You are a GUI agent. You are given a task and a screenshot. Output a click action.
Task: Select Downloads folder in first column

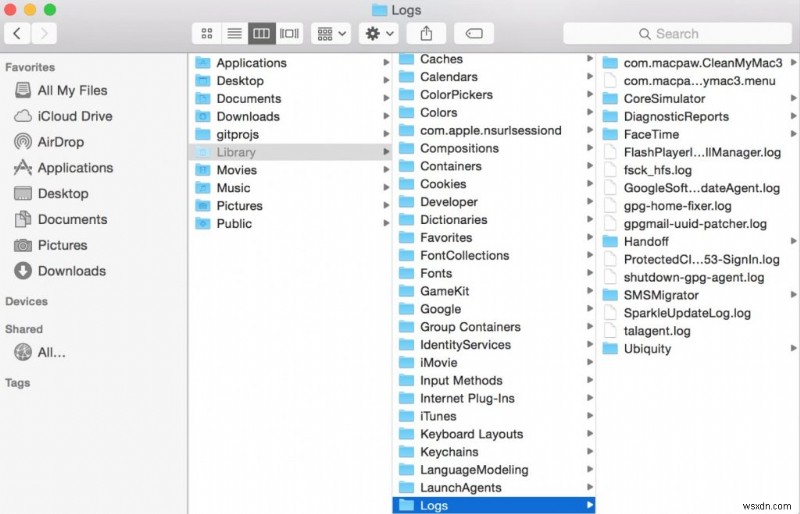291,116
